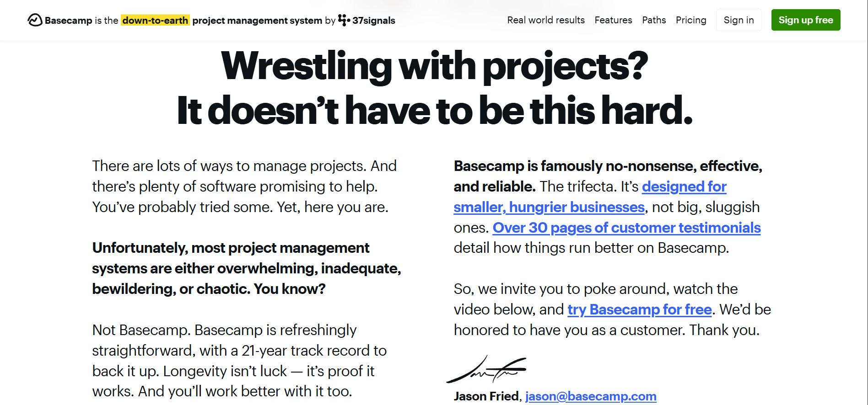Click the 37signals text in header
The image size is (868, 405).
pyautogui.click(x=373, y=21)
